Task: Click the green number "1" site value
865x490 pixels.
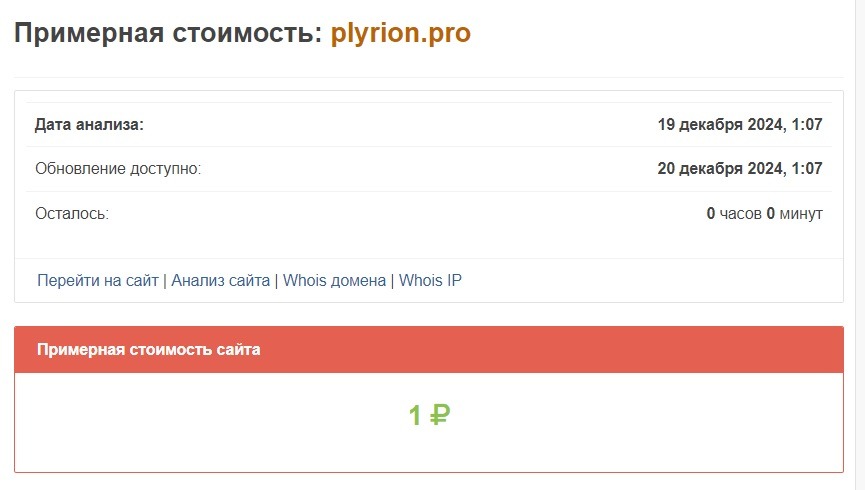Action: point(415,415)
